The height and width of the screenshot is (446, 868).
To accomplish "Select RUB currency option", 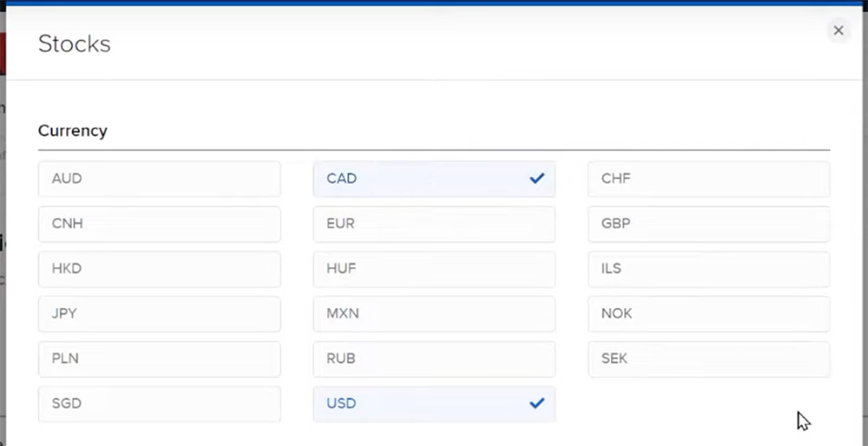I will point(434,358).
